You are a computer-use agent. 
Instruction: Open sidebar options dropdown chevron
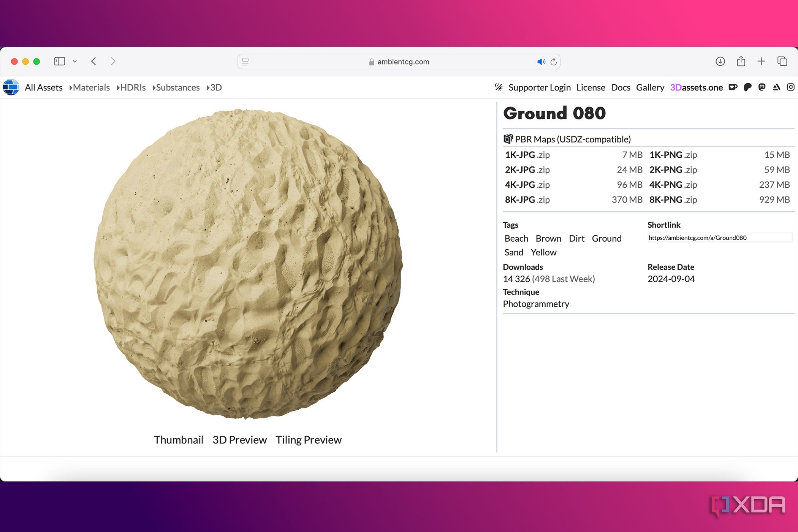(75, 61)
